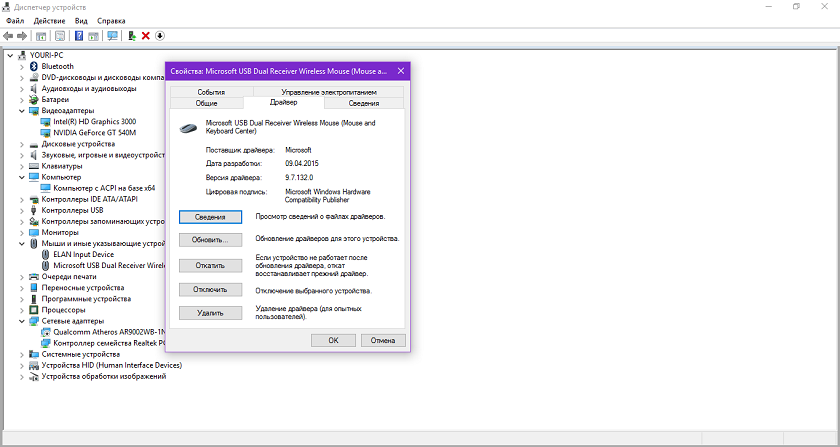Screen dimensions: 840x447
Task: Click the Обновить... driver button
Action: pyautogui.click(x=210, y=240)
